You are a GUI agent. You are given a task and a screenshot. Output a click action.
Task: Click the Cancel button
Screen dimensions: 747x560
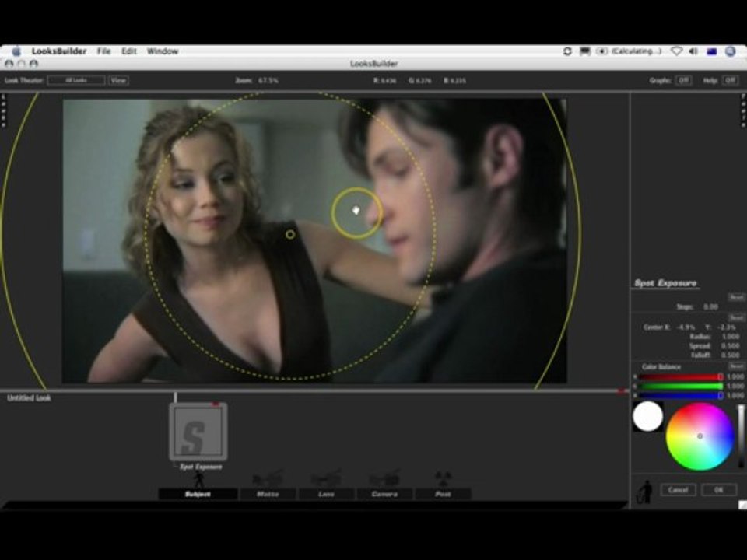pos(678,489)
